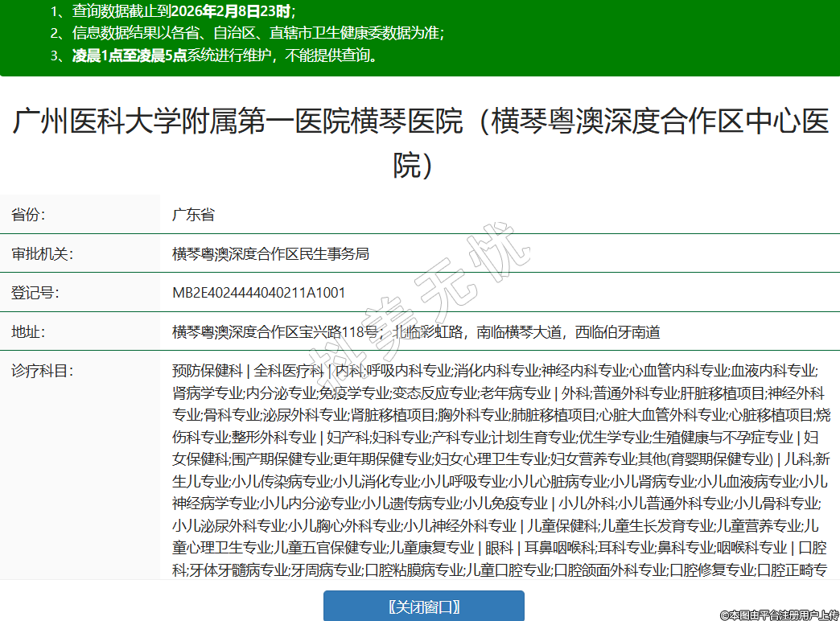This screenshot has height=621, width=840.
Task: Click the 横琴粤澳深度合作区民生事务局 value
Action: (270, 254)
